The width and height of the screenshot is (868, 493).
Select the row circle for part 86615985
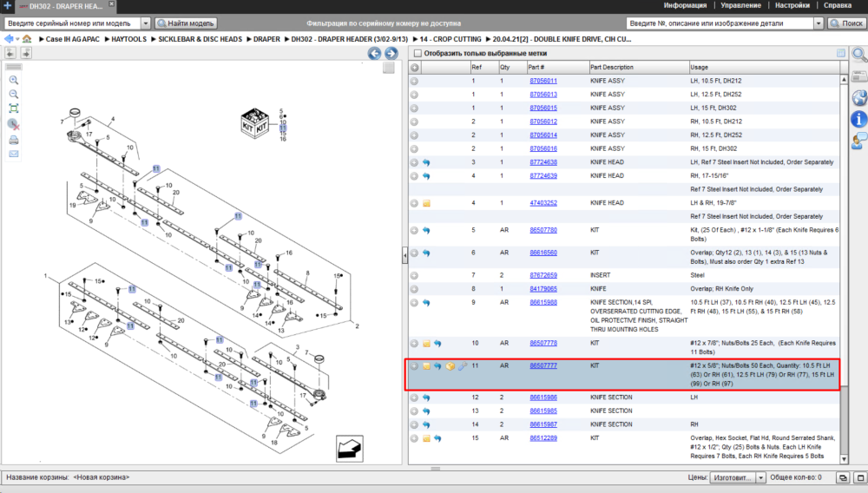[x=414, y=411]
